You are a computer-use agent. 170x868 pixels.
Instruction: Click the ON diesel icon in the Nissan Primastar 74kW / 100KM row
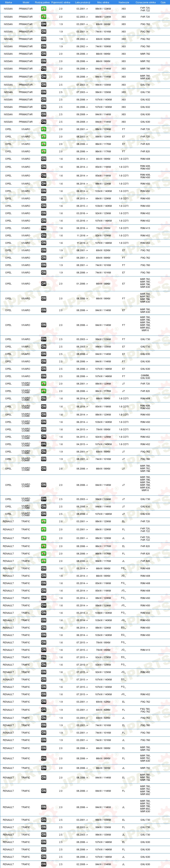tap(44, 46)
